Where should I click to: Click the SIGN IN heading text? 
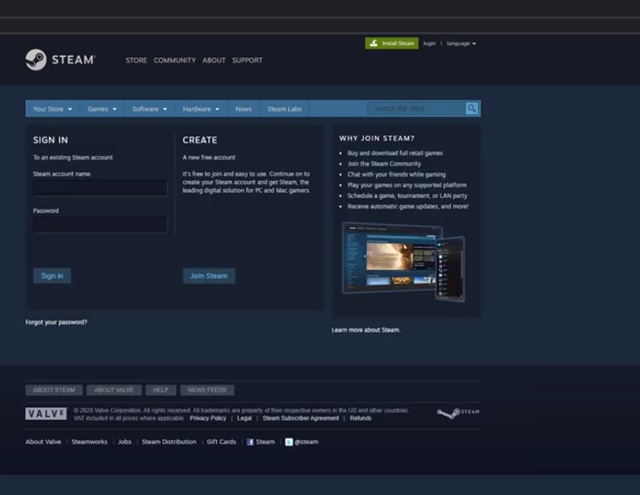click(x=51, y=140)
